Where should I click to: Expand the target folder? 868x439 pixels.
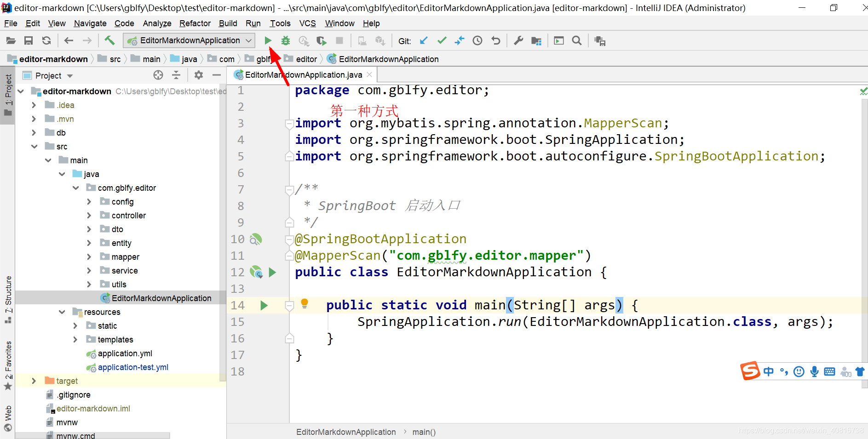pyautogui.click(x=34, y=381)
